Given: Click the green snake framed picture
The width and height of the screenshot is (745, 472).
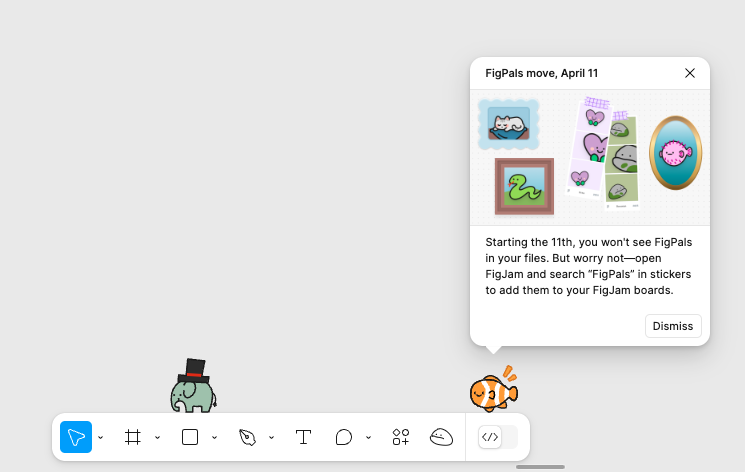Looking at the screenshot, I should coord(524,186).
